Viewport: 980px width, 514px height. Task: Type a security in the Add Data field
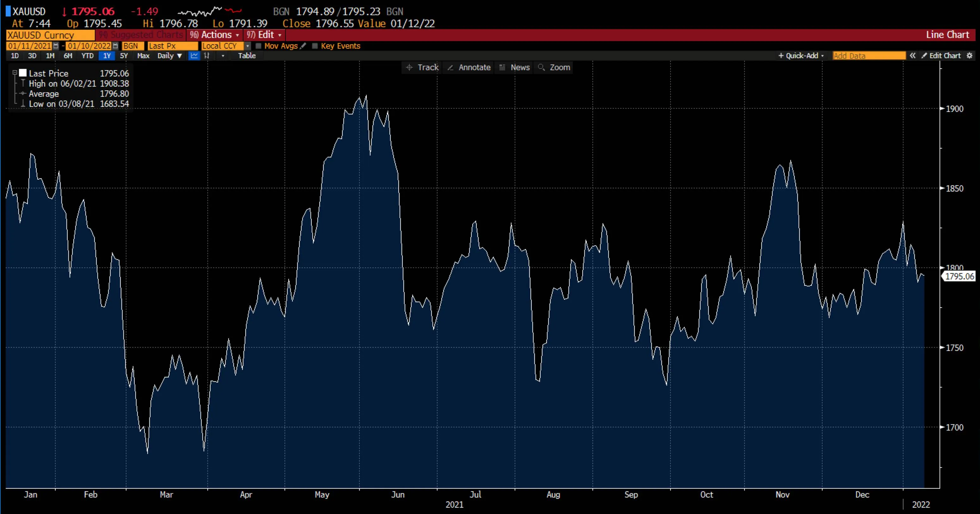(868, 56)
